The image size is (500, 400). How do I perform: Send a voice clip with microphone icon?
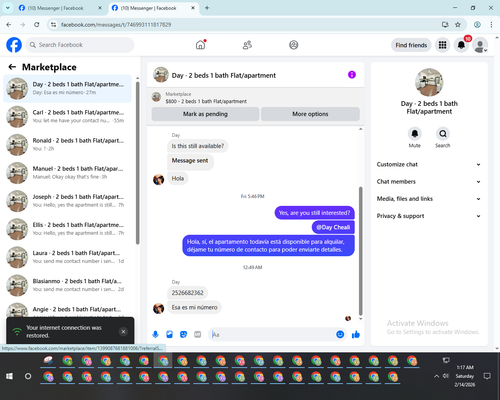click(155, 334)
